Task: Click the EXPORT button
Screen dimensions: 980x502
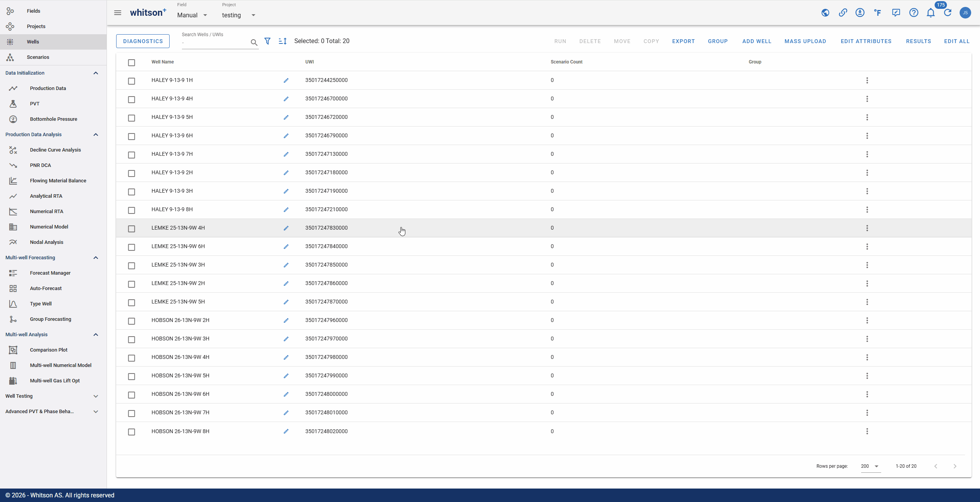Action: click(683, 41)
